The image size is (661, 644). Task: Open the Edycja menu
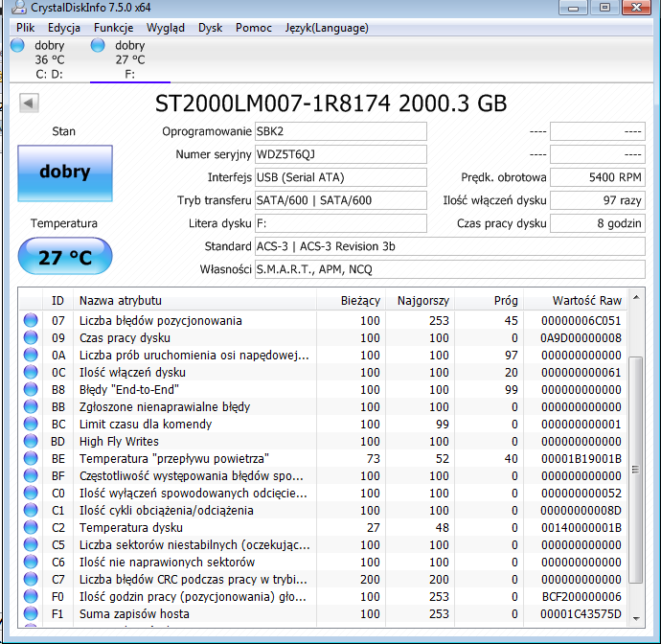click(x=64, y=28)
